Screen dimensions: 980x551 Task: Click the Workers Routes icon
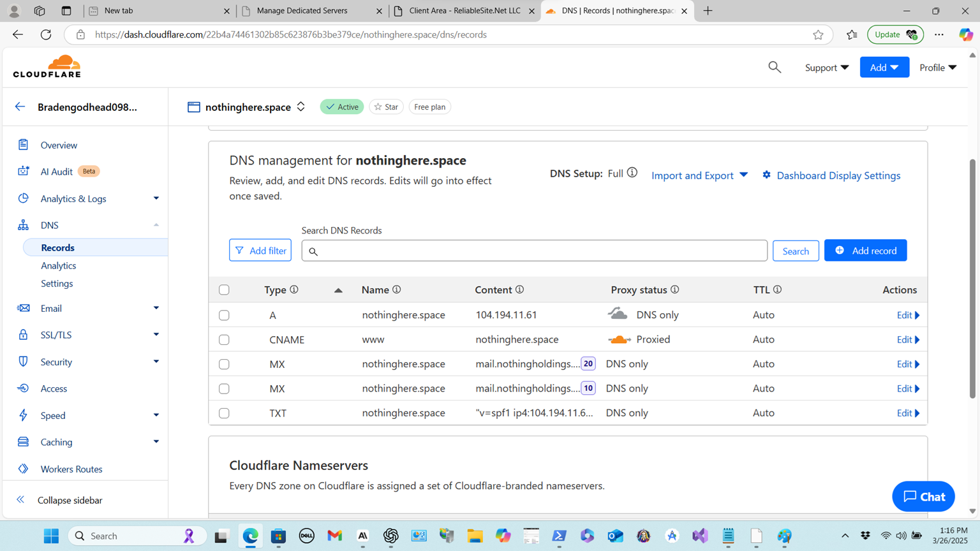pyautogui.click(x=23, y=469)
